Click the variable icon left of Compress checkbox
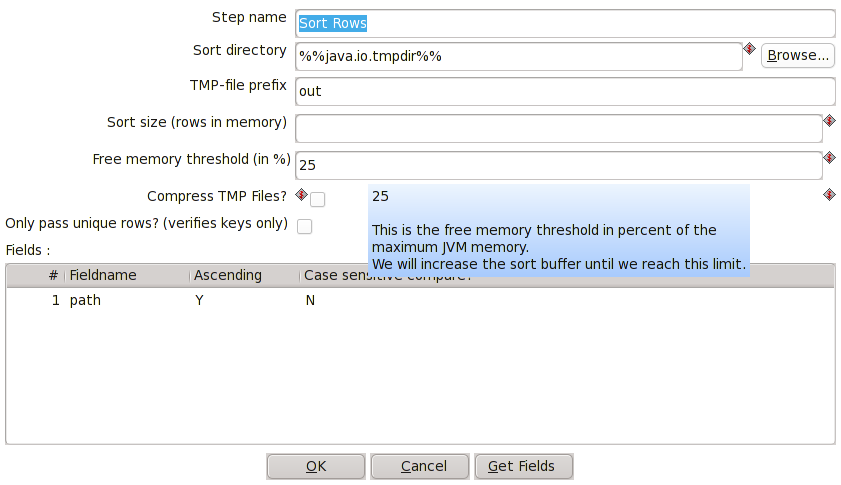 301,194
